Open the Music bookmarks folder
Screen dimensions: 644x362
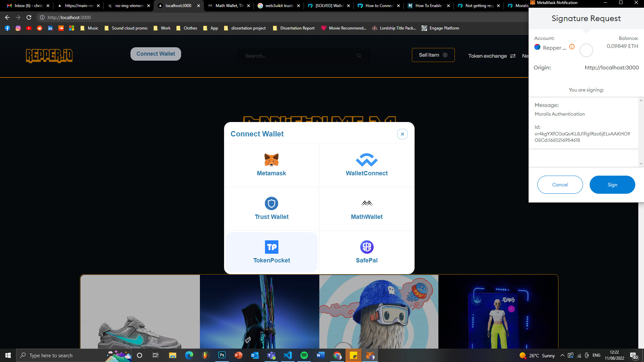click(x=89, y=28)
